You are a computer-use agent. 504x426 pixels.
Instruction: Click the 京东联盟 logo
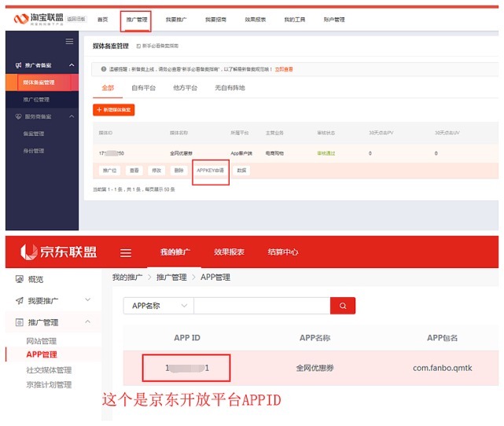point(58,252)
